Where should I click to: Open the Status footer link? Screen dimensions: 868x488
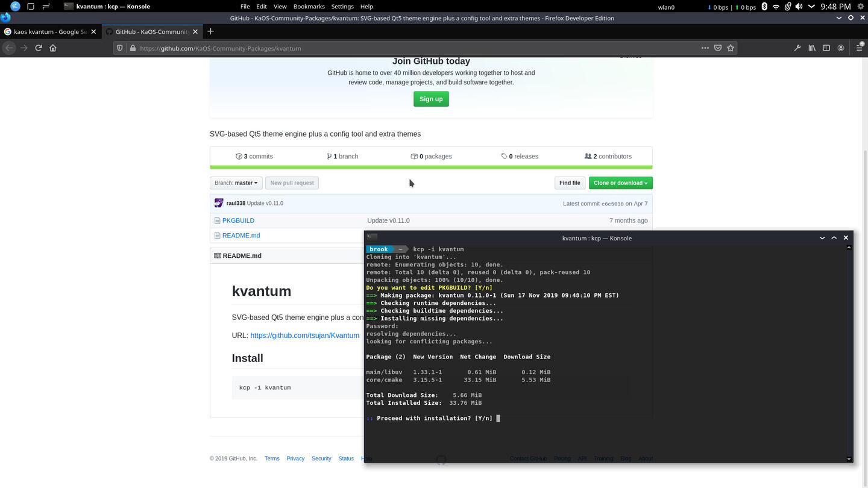coord(346,458)
